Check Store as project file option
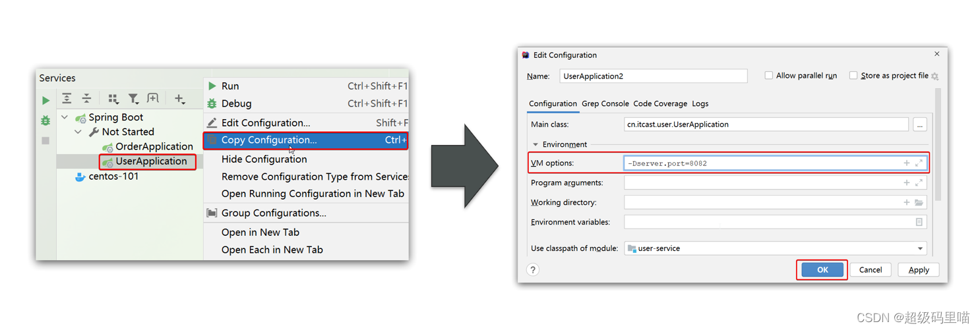The image size is (980, 330). pyautogui.click(x=853, y=76)
